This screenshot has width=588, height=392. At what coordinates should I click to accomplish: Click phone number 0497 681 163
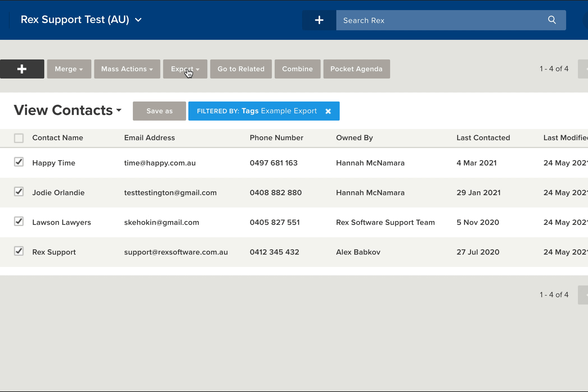[274, 163]
